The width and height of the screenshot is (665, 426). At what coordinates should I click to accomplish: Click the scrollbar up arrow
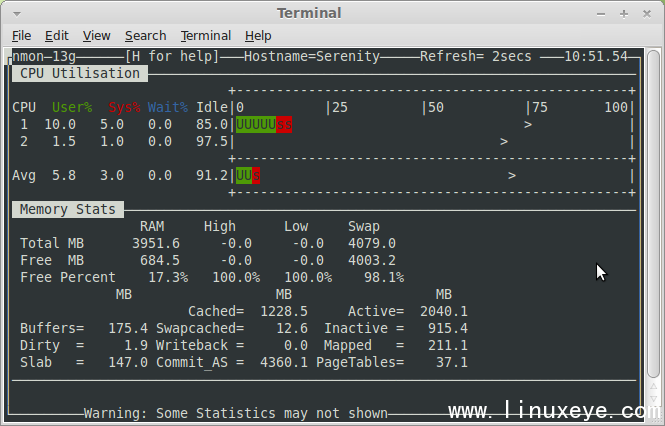pos(654,387)
